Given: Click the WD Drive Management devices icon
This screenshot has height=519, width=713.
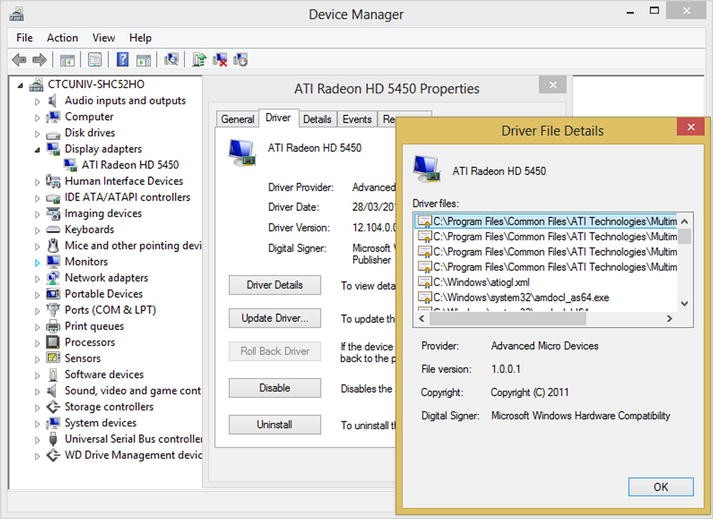Looking at the screenshot, I should 53,455.
